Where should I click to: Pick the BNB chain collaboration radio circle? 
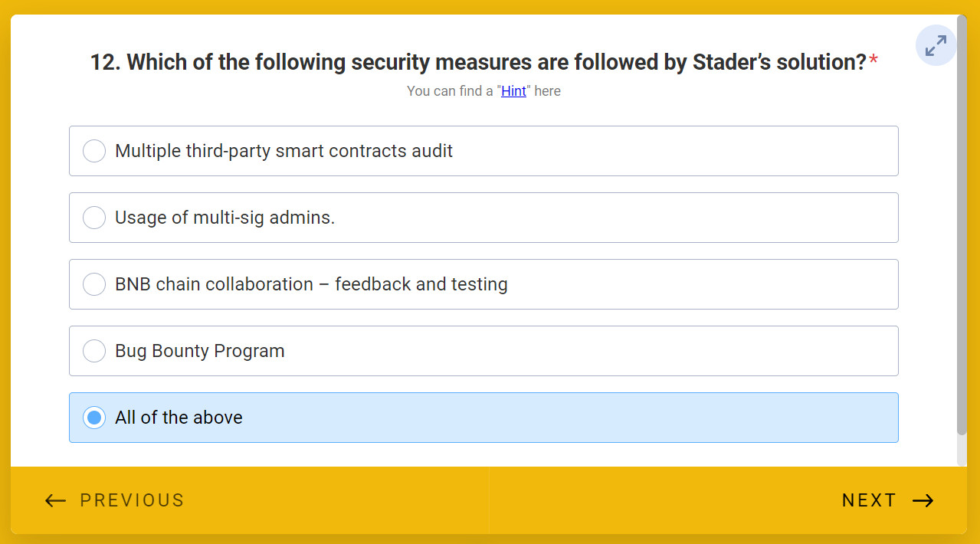coord(94,284)
